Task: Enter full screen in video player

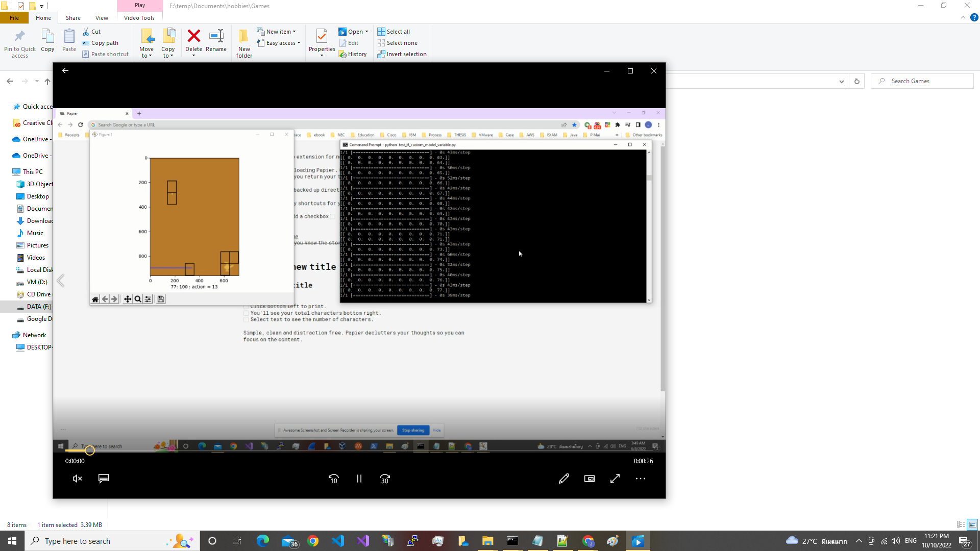Action: pyautogui.click(x=615, y=479)
